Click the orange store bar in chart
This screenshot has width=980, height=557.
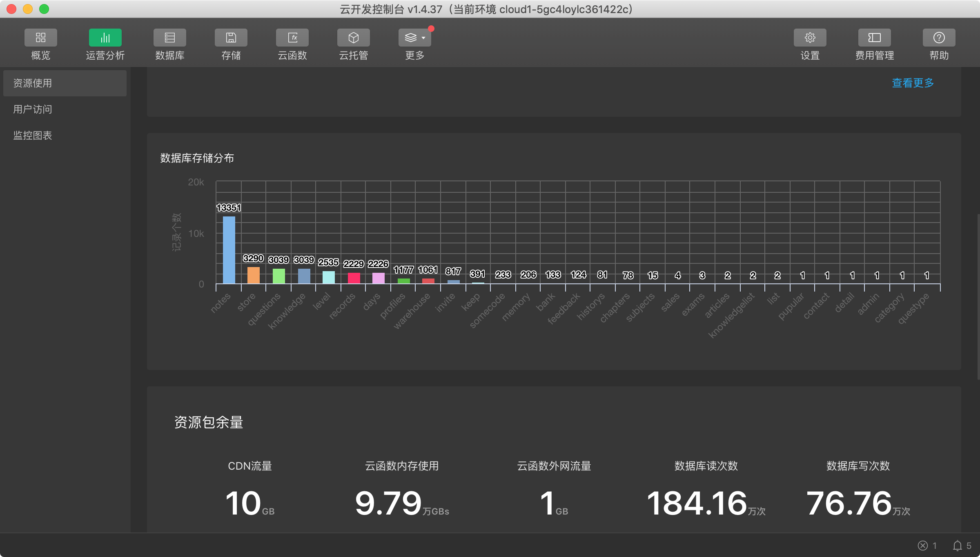[253, 275]
